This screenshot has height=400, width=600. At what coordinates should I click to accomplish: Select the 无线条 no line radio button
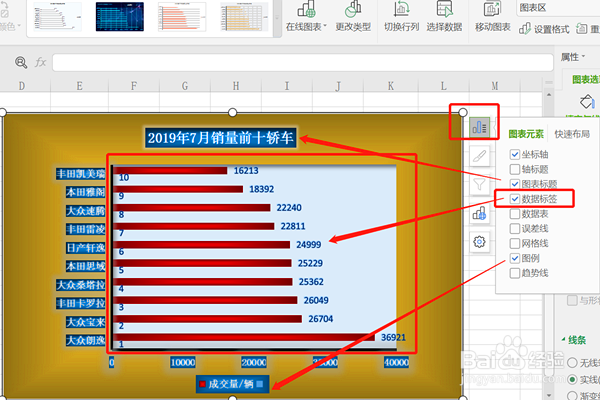click(x=572, y=362)
